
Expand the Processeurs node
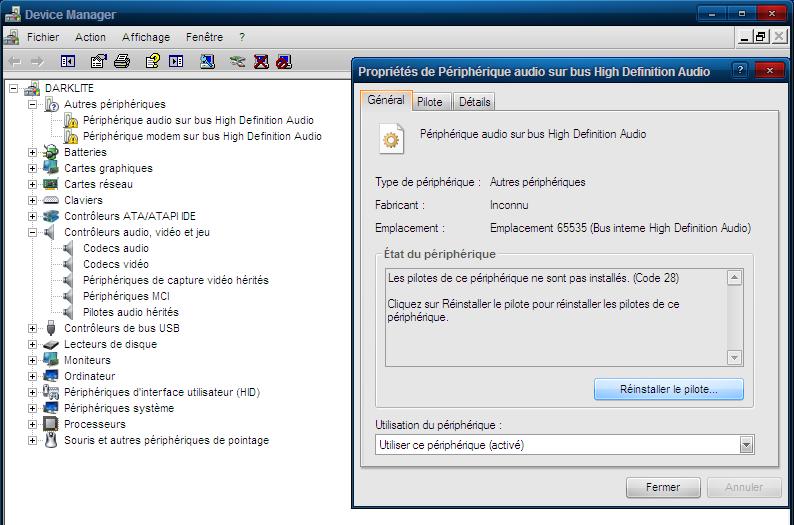coord(32,424)
